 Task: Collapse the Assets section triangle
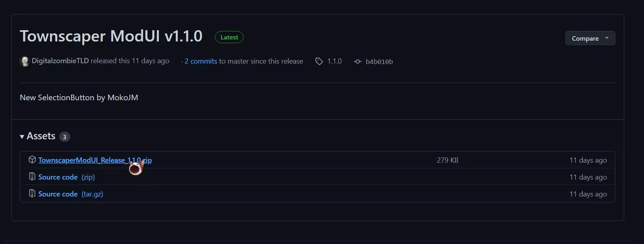point(22,137)
